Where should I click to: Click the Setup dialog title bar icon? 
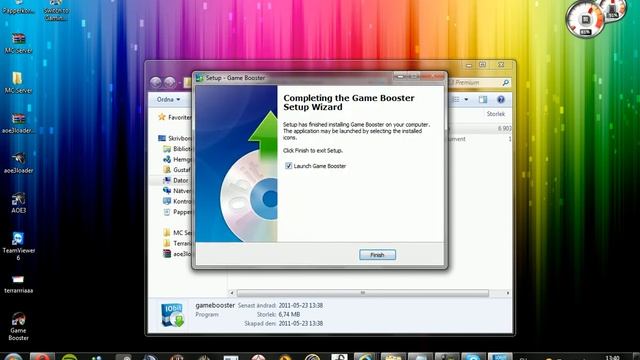pyautogui.click(x=200, y=78)
